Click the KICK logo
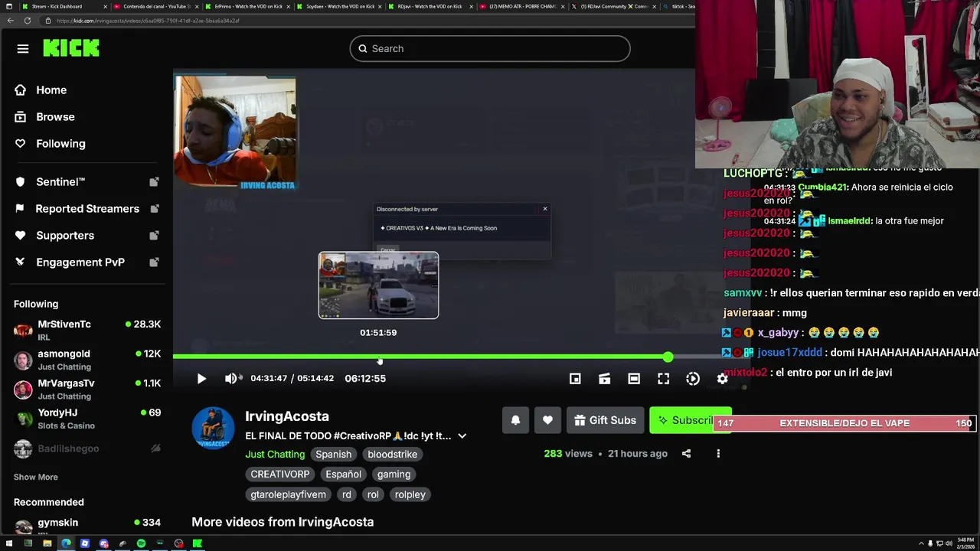The width and height of the screenshot is (980, 551). 71,48
